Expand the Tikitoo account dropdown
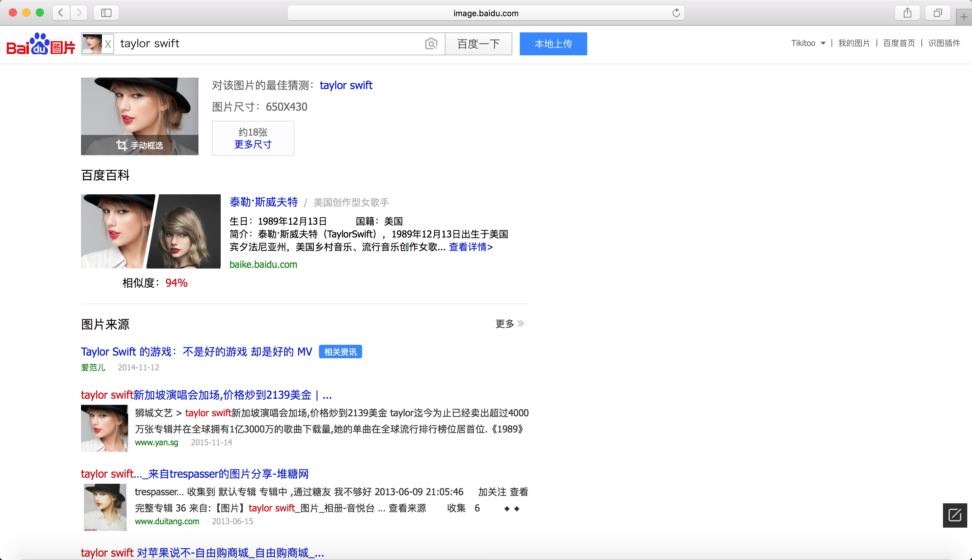 coord(808,43)
